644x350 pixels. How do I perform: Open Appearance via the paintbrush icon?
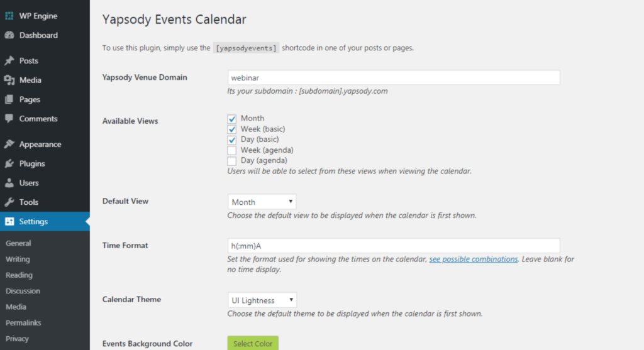pyautogui.click(x=9, y=145)
